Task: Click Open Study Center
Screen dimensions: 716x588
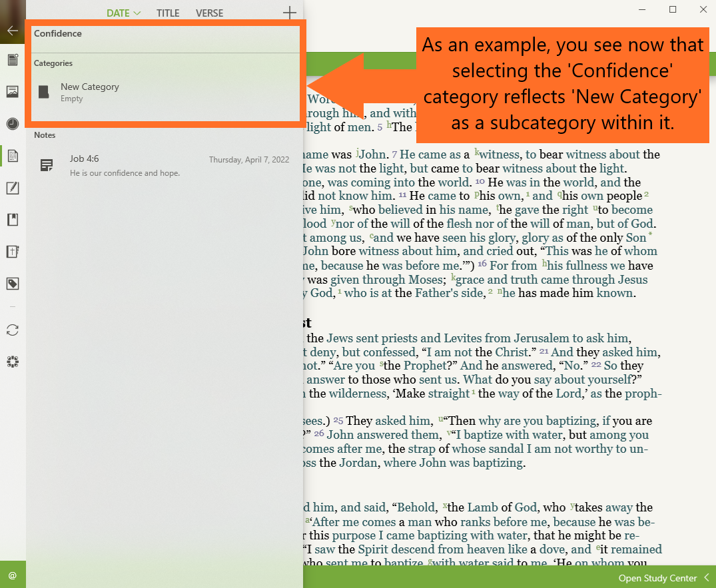Action: (x=657, y=578)
